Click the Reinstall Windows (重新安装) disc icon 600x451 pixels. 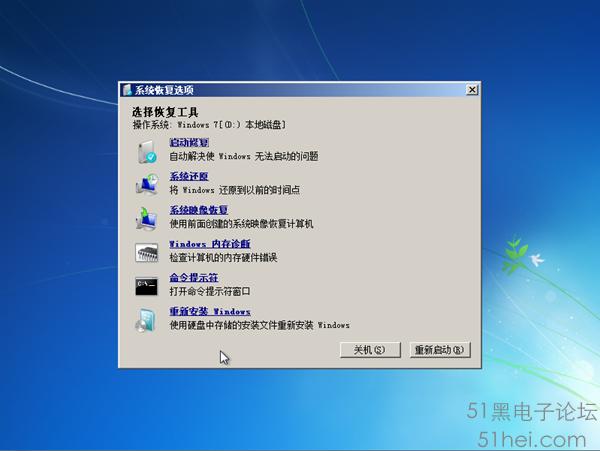[146, 320]
